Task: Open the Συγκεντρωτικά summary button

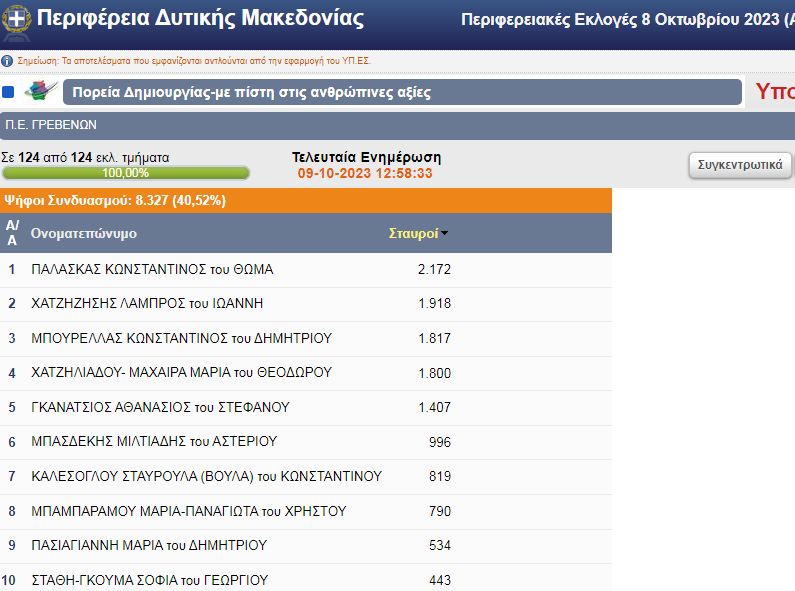Action: click(x=740, y=165)
